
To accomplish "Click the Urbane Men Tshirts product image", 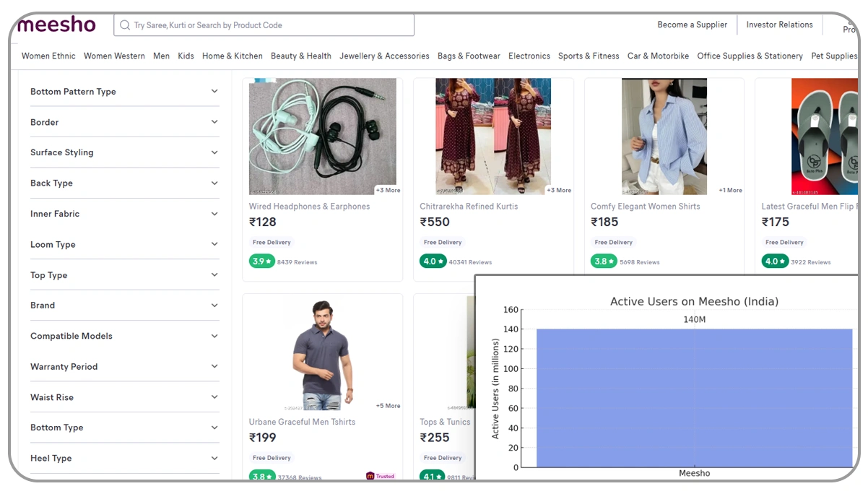I will point(322,352).
